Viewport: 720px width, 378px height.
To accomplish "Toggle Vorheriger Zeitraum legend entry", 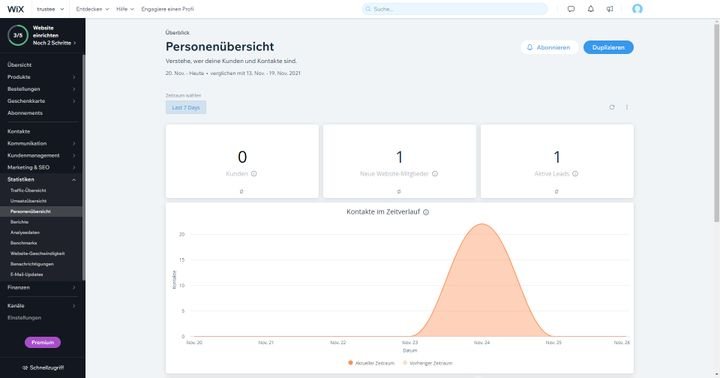I will (x=428, y=363).
